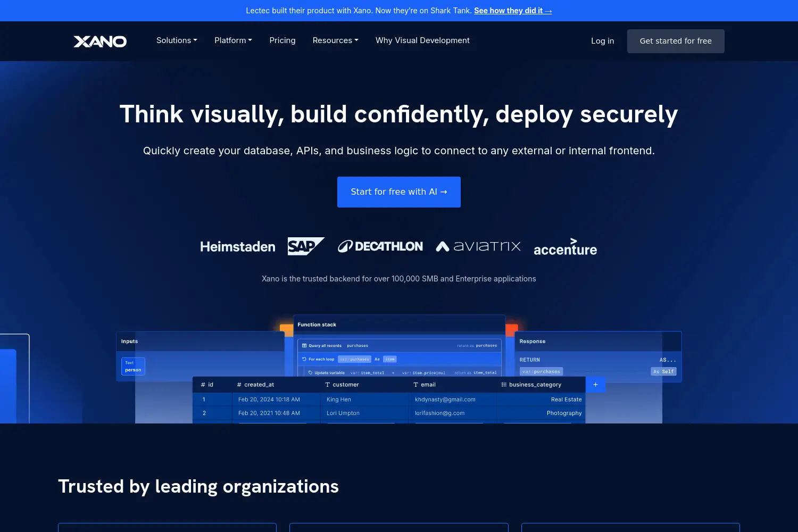This screenshot has width=798, height=532.
Task: Click the "Quickly create your database" subheading
Action: tap(399, 151)
